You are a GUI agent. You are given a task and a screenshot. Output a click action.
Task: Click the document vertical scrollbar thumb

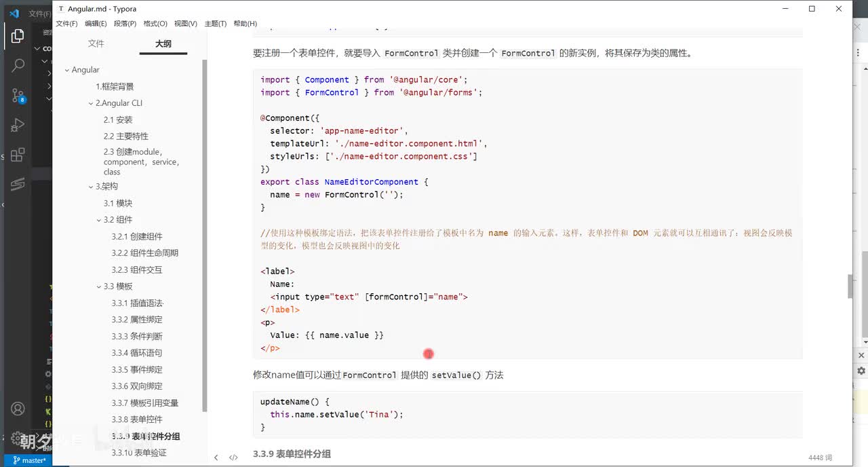(850, 286)
